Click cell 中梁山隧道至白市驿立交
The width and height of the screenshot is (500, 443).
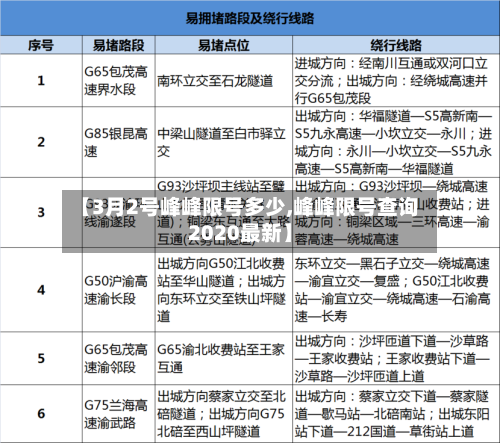tap(224, 142)
